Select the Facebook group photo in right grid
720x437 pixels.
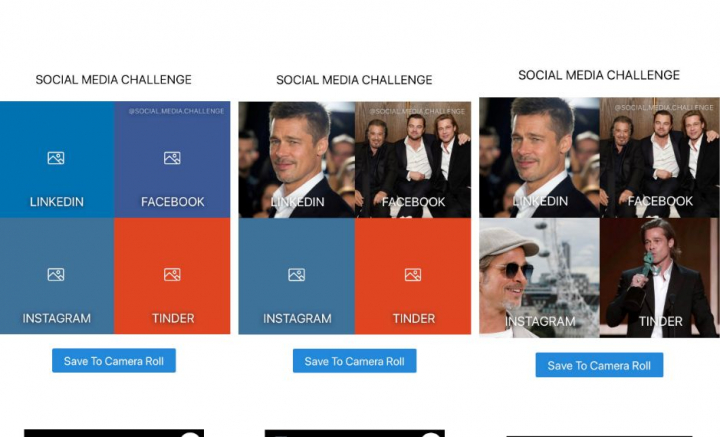pos(660,157)
